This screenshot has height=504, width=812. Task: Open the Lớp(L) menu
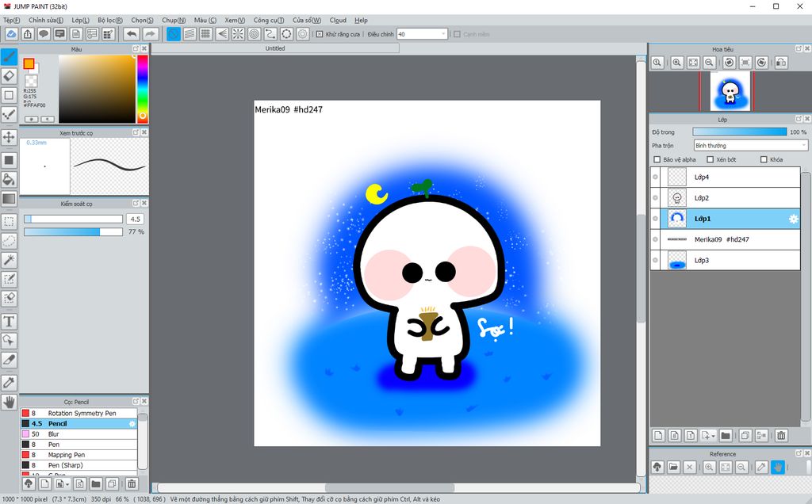(80, 20)
